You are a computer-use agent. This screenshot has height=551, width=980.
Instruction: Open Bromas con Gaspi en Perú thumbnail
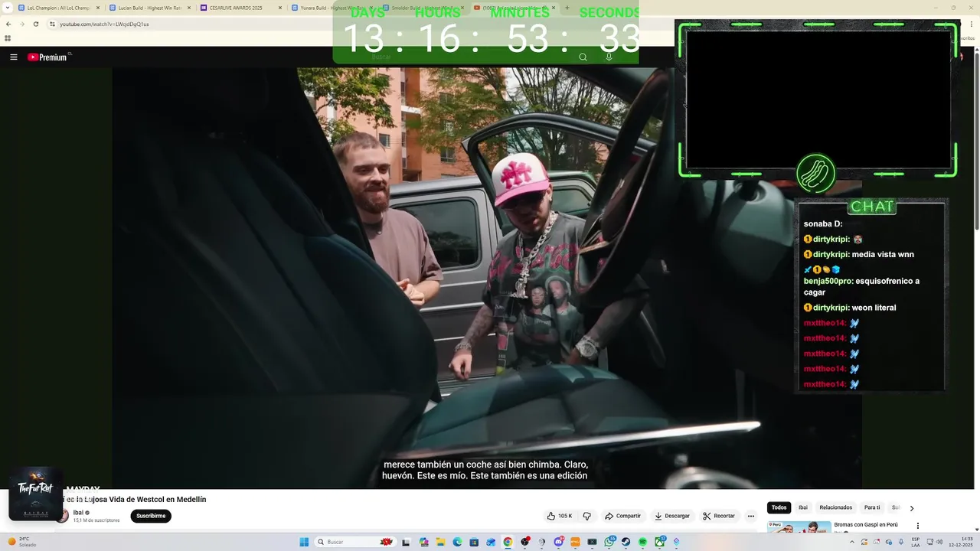coord(799,527)
